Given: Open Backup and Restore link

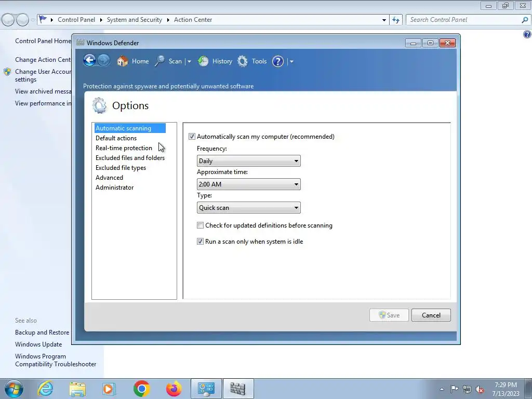Looking at the screenshot, I should 42,332.
